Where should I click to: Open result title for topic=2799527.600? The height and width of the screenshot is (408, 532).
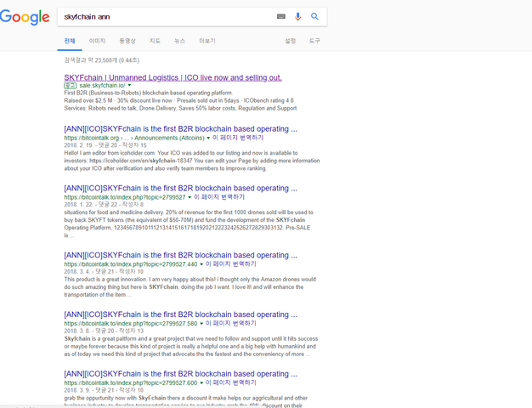[x=180, y=374]
